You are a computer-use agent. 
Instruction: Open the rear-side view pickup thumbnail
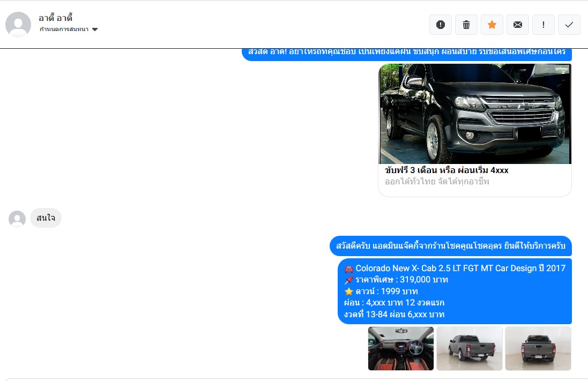pyautogui.click(x=470, y=348)
